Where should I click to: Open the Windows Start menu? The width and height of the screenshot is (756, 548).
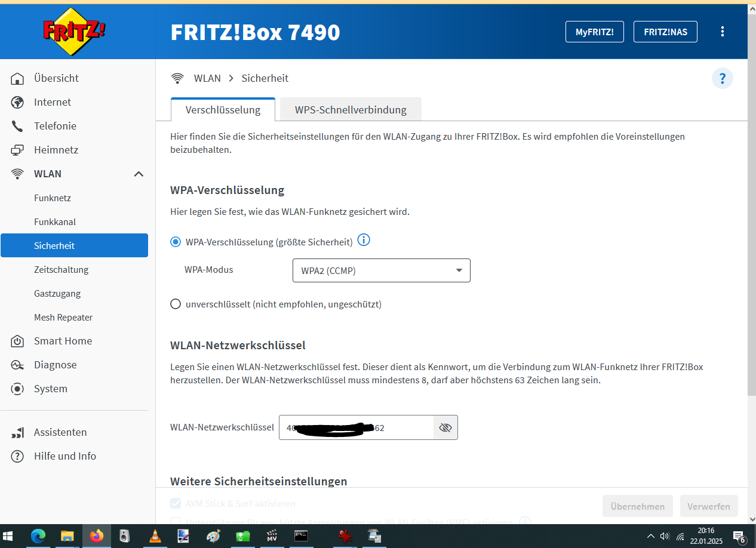point(8,536)
